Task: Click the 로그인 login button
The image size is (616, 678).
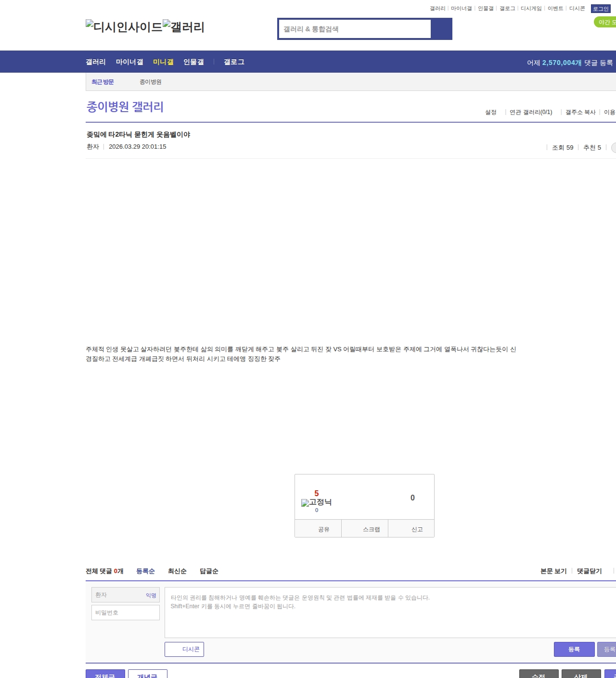Action: (x=601, y=9)
